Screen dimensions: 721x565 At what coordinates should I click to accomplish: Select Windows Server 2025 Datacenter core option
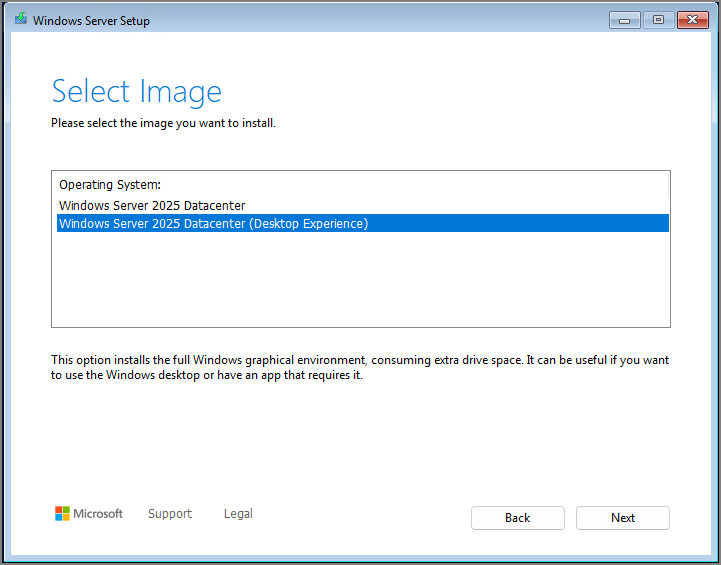[362, 205]
